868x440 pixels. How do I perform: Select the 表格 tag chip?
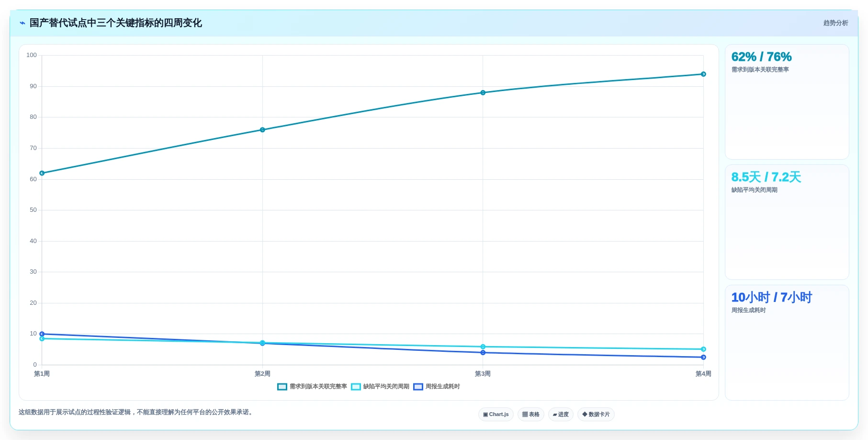pos(531,415)
